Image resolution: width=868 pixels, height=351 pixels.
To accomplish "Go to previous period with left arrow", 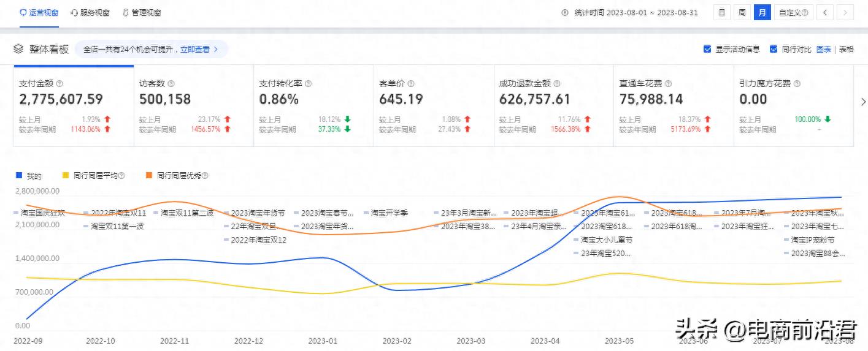I will (x=826, y=12).
